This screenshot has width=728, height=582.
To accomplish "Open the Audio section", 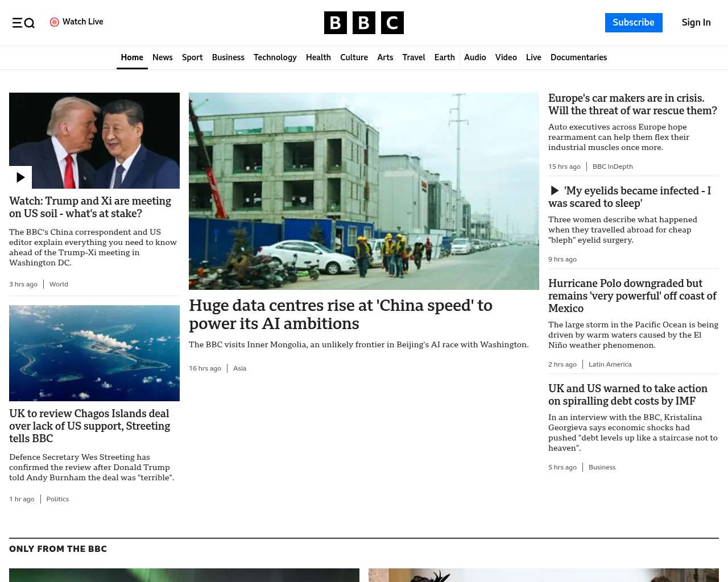I will (x=475, y=57).
